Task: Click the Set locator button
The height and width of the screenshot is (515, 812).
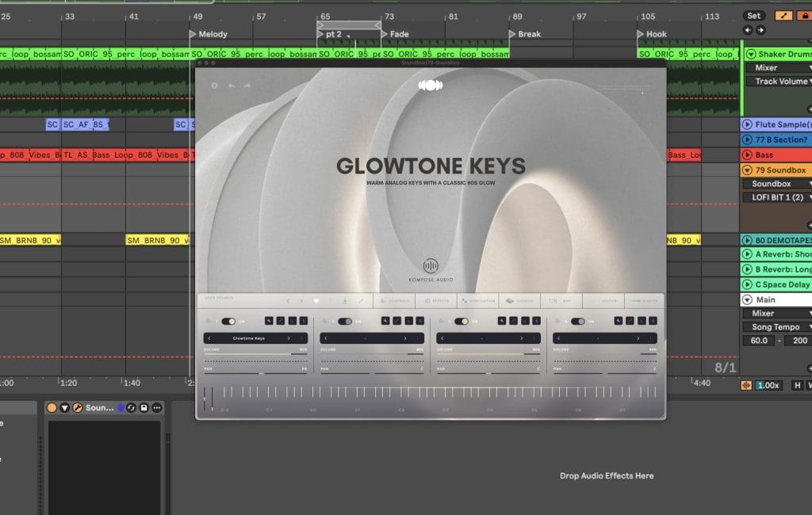Action: pos(754,16)
